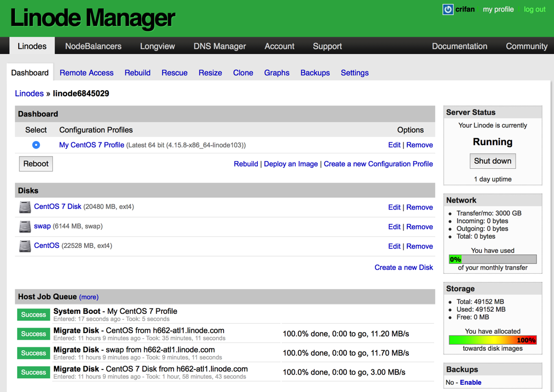Open the my profile link
This screenshot has width=554, height=392.
(x=498, y=9)
